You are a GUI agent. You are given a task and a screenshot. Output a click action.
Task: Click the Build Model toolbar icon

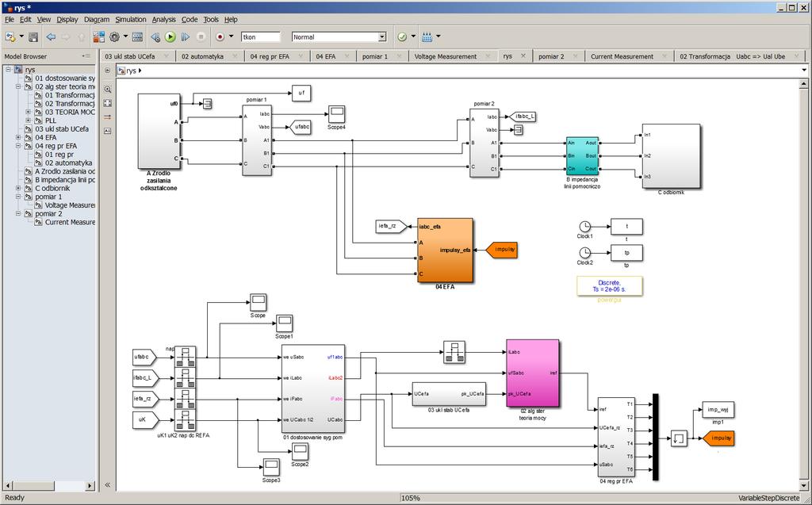coord(427,36)
